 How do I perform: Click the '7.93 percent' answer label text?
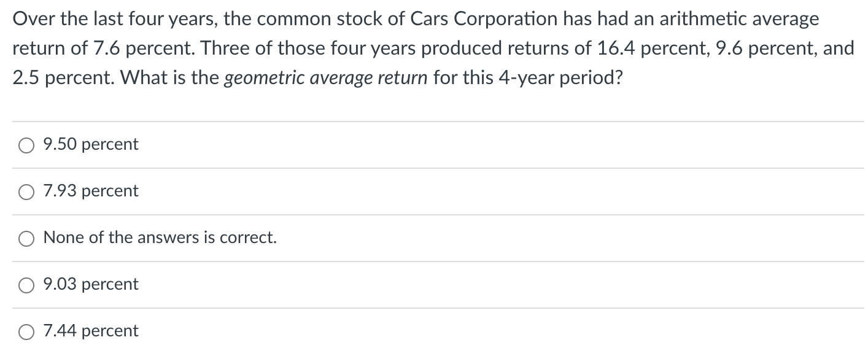pyautogui.click(x=91, y=192)
